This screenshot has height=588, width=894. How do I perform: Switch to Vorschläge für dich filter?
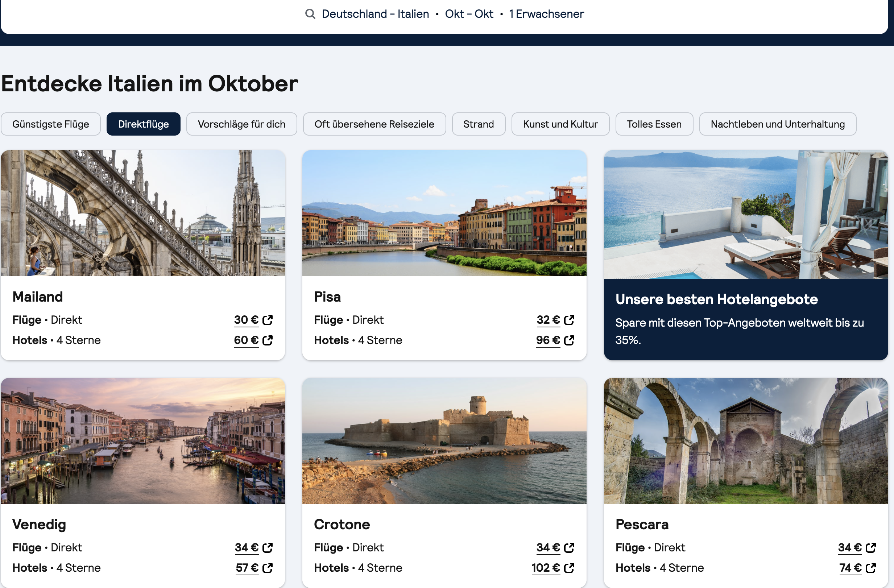point(241,124)
